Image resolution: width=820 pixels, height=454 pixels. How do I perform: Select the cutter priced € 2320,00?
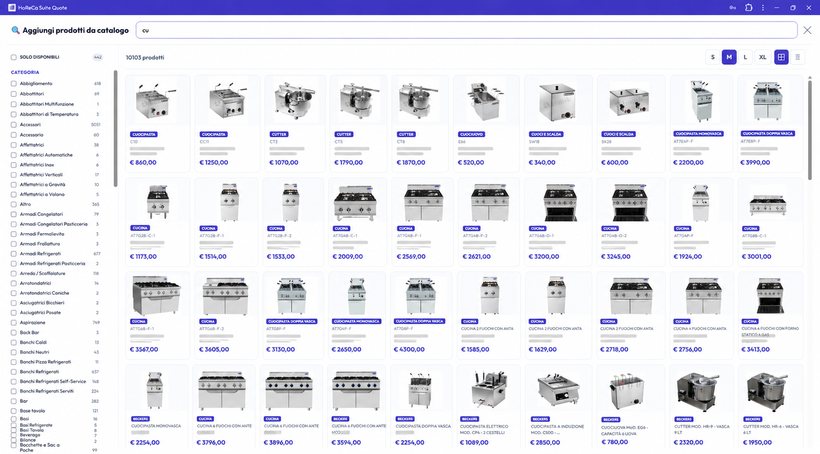pyautogui.click(x=701, y=408)
